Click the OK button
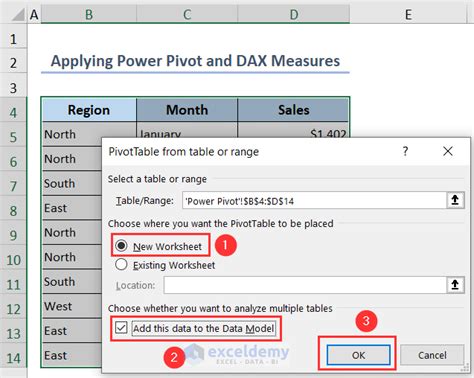Image resolution: width=474 pixels, height=378 pixels. point(358,355)
